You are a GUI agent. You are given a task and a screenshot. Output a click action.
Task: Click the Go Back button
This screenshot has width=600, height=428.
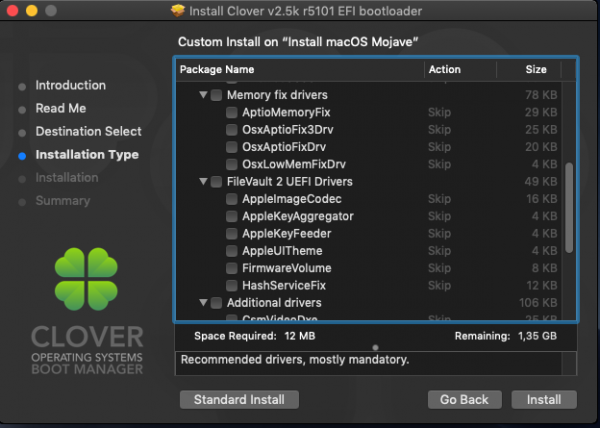(x=465, y=400)
